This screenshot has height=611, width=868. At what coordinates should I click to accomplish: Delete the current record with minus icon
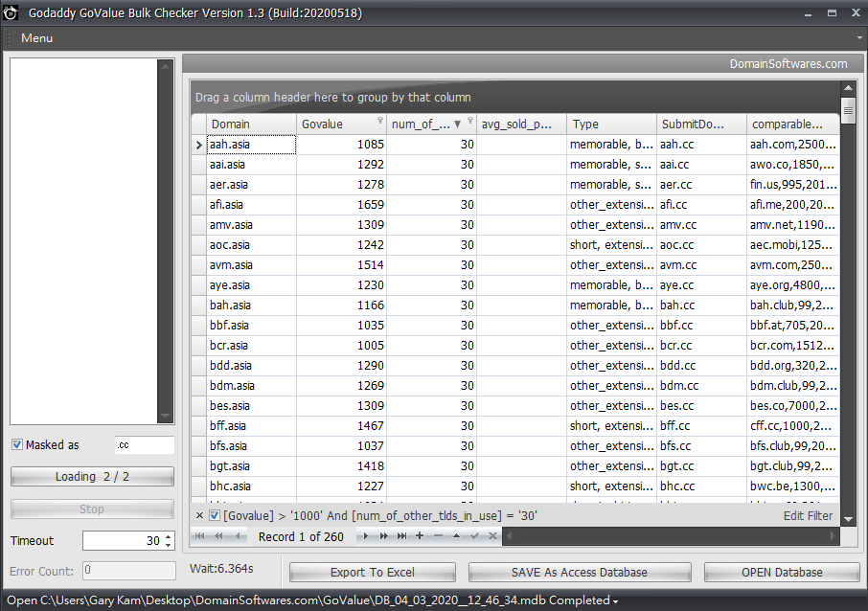point(438,535)
